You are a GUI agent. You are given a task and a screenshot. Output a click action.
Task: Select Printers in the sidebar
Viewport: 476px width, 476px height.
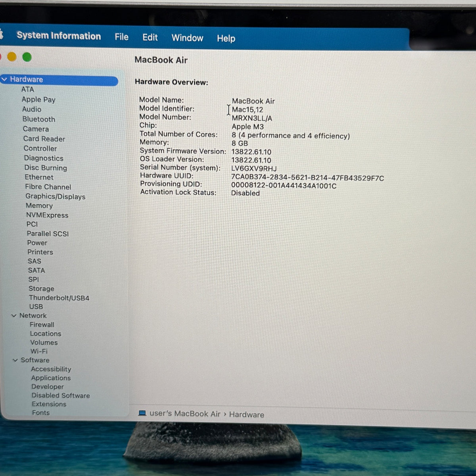pyautogui.click(x=40, y=252)
